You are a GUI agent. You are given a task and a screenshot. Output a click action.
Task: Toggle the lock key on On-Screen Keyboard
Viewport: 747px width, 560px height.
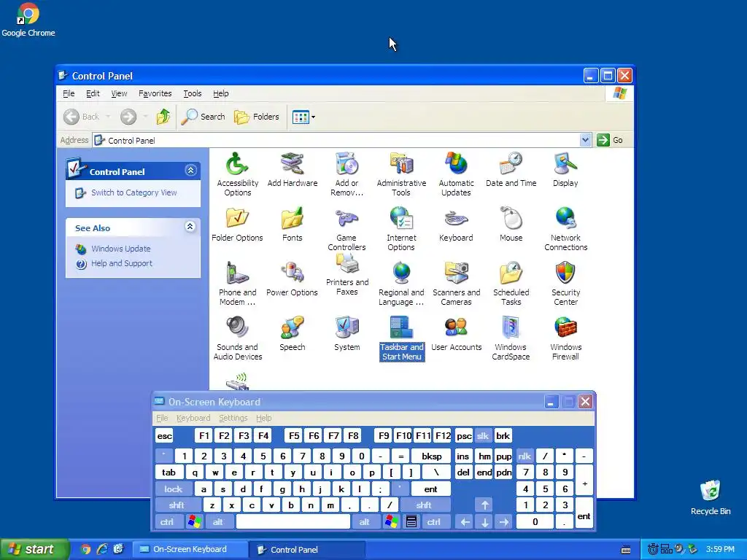pos(174,489)
